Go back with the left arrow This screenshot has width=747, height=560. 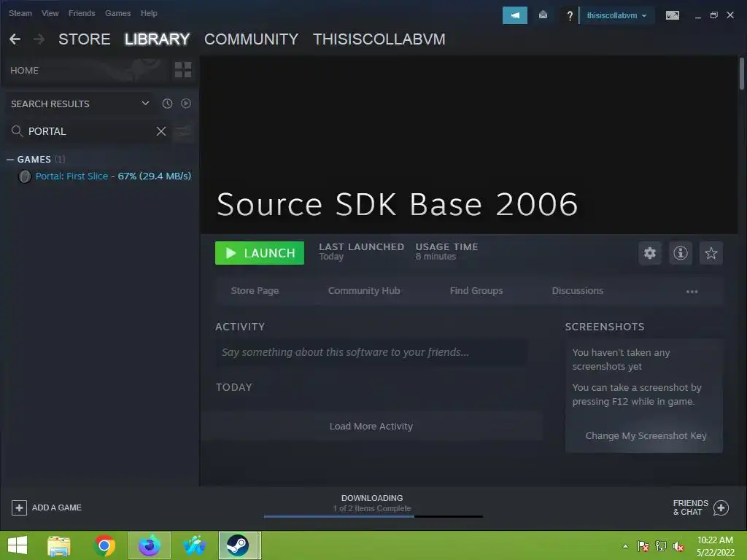pyautogui.click(x=15, y=39)
